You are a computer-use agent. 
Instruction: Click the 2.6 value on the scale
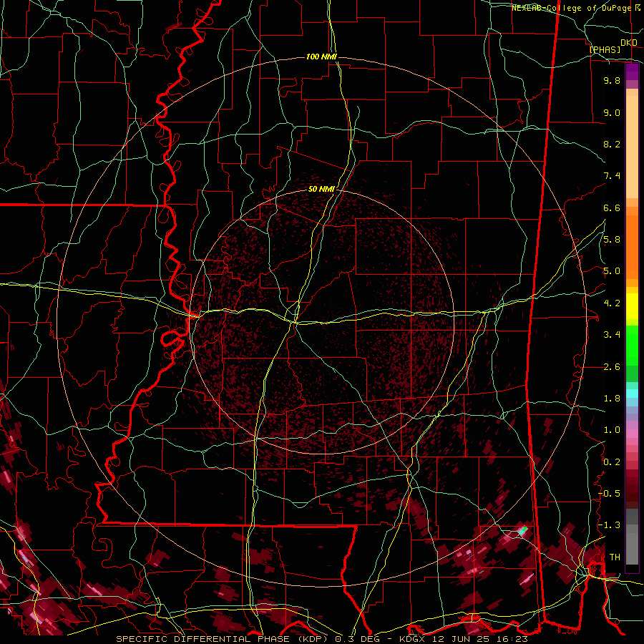pyautogui.click(x=612, y=367)
